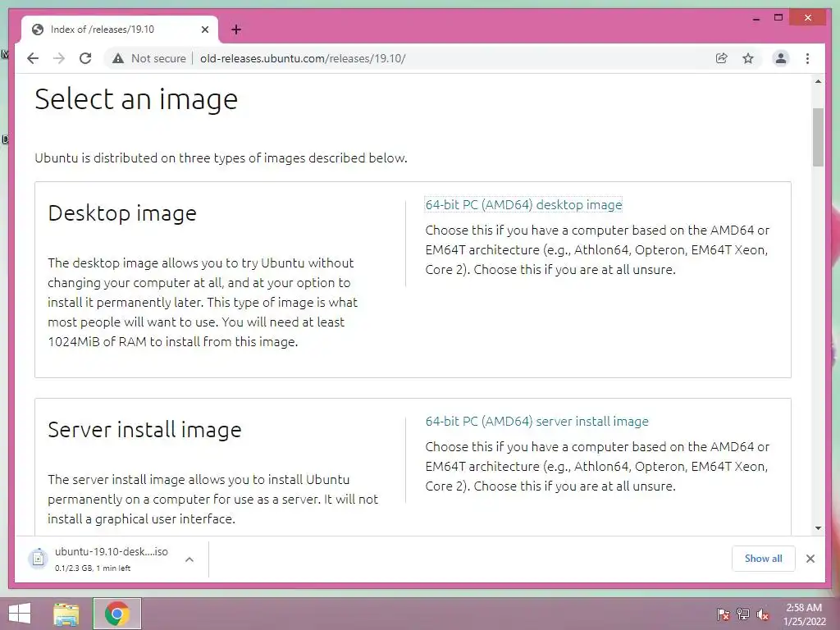Click the scrollbar down arrow
The width and height of the screenshot is (840, 630).
tap(818, 528)
